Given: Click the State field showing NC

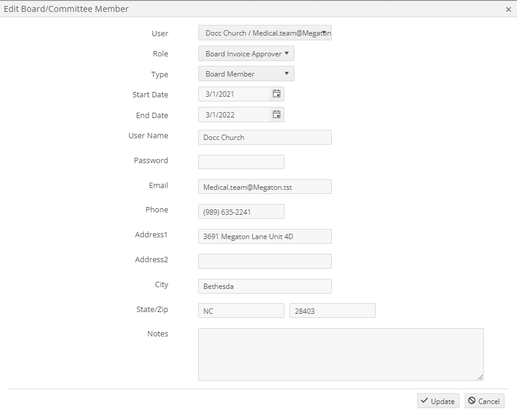Looking at the screenshot, I should point(241,311).
